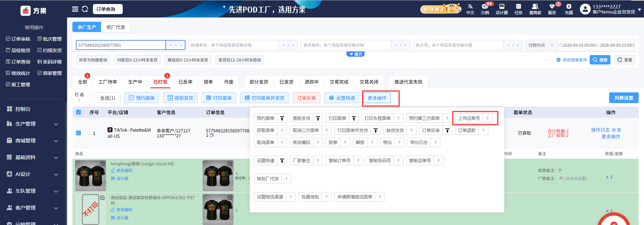644x225 pixels.
Task: Uncheck the row 1 TikTok order checkbox
Action: point(78,133)
